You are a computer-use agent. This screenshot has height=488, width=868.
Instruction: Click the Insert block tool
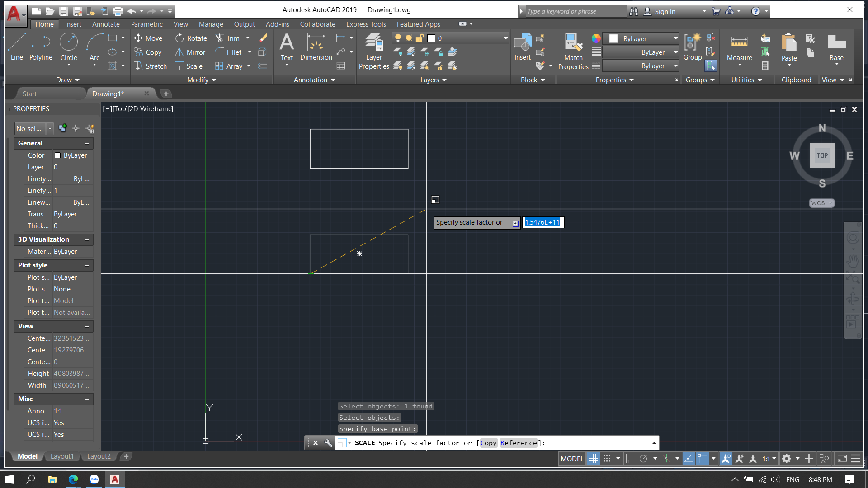tap(522, 47)
